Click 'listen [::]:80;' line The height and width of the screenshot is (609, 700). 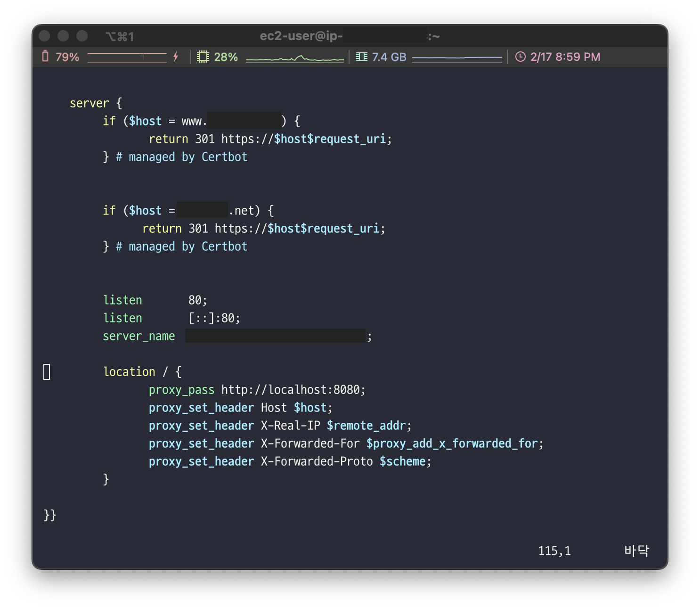click(x=171, y=318)
